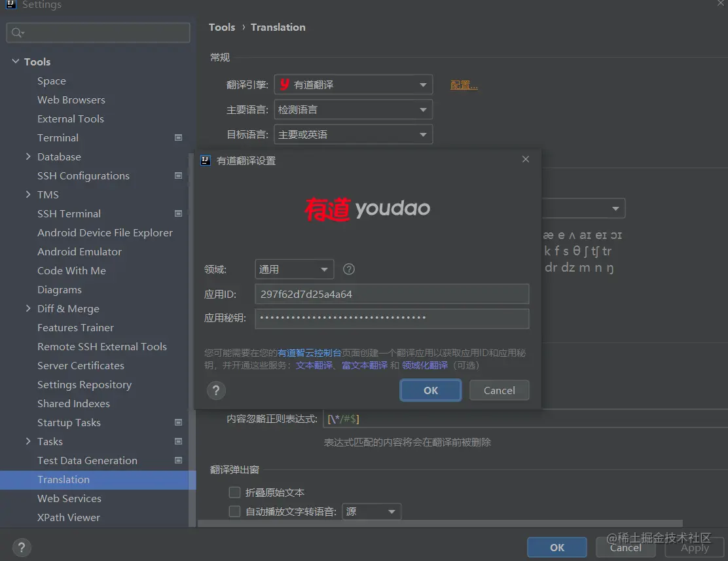This screenshot has width=728, height=561.
Task: Click into the 应用秘钥 password field
Action: point(392,319)
